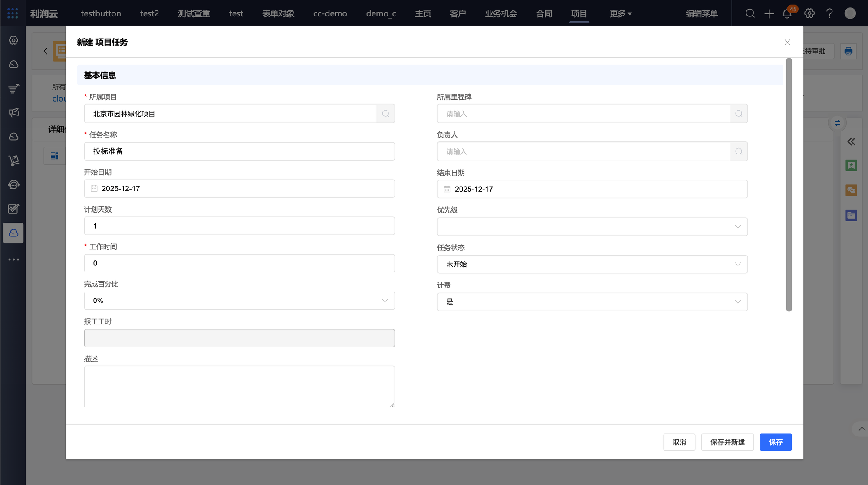
Task: Open notifications bell with 45 badge
Action: click(787, 13)
